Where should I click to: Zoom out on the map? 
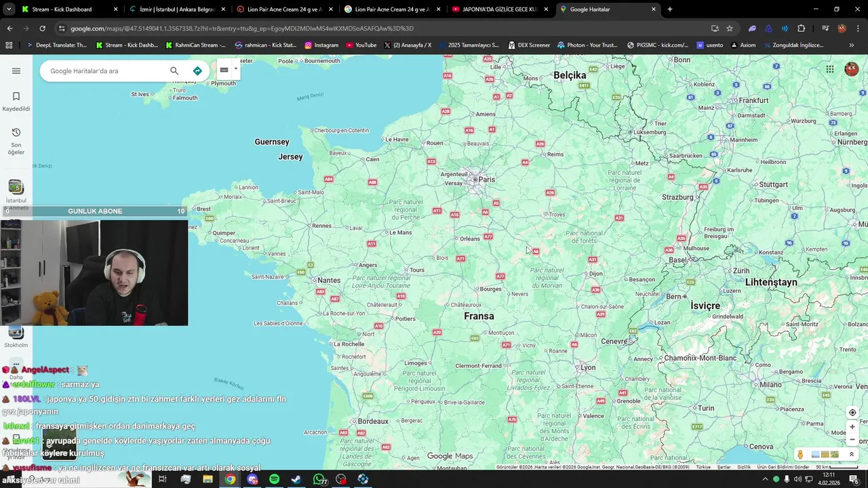point(852,439)
